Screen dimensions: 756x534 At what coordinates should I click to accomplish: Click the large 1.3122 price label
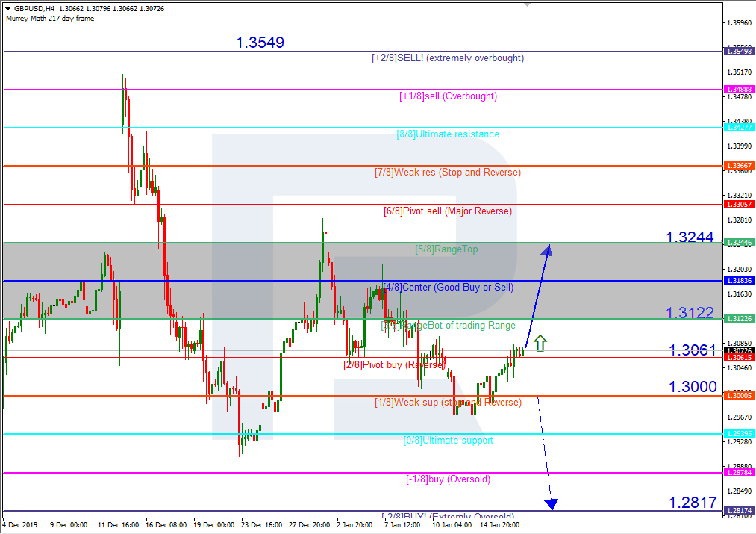(x=690, y=313)
